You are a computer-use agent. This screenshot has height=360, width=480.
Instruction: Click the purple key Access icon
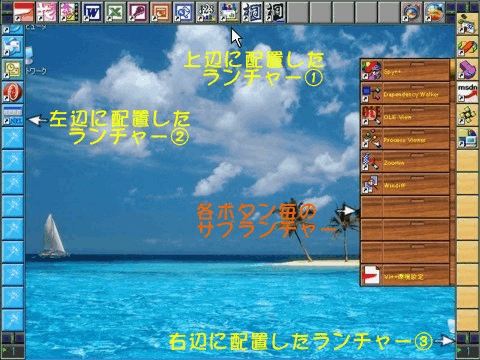point(138,12)
